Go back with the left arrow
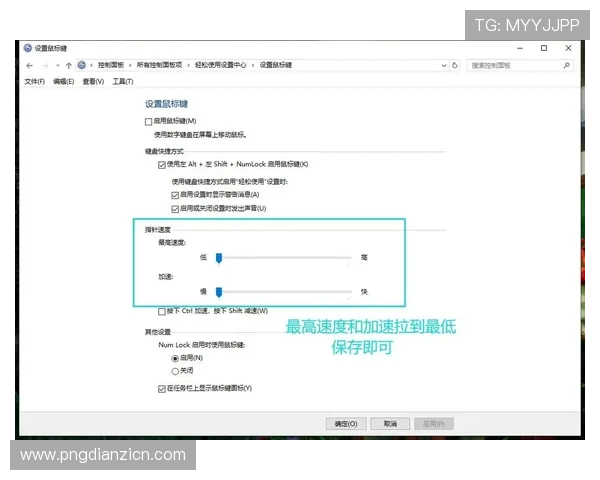Image resolution: width=600 pixels, height=480 pixels. tap(29, 66)
